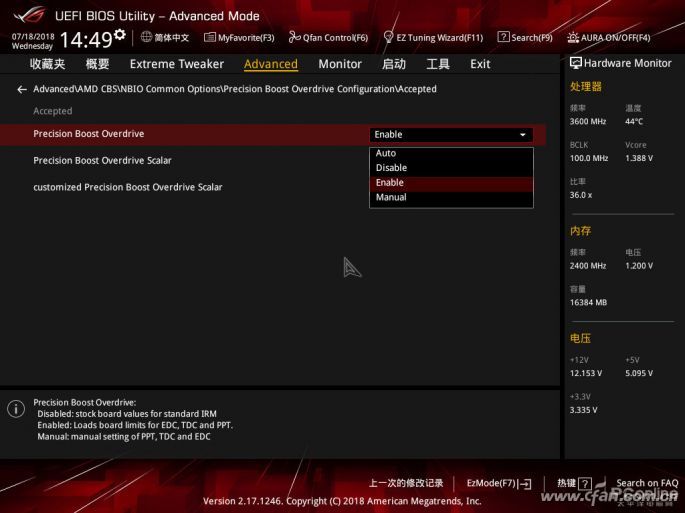This screenshot has height=513, width=685.
Task: Click the Precision Boost Overdrive dropdown arrow
Action: (522, 135)
